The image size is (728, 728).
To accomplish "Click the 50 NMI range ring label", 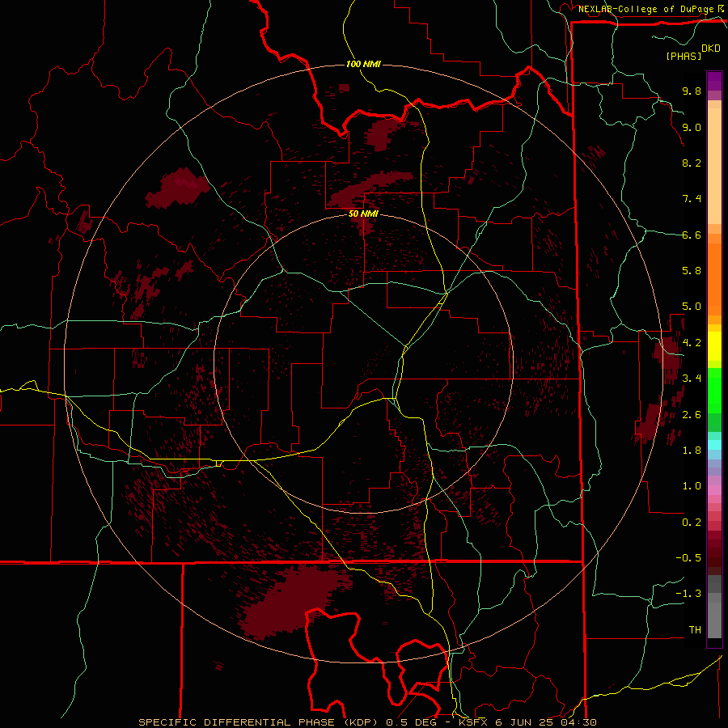I will 363,214.
